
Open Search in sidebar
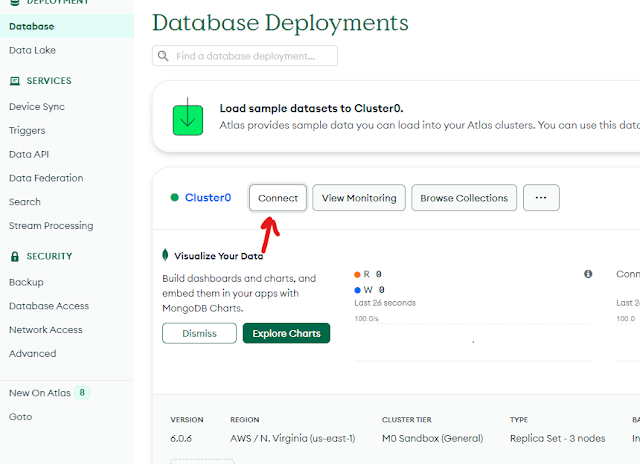click(24, 202)
